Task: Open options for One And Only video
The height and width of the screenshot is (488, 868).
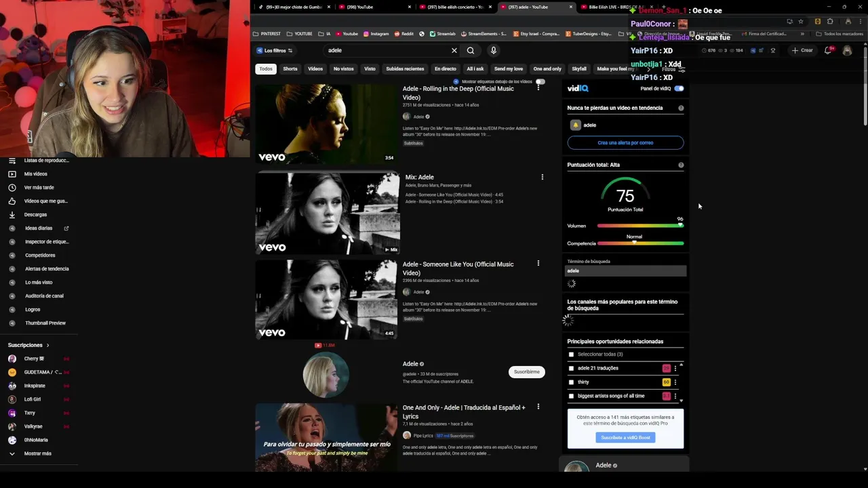Action: click(538, 407)
